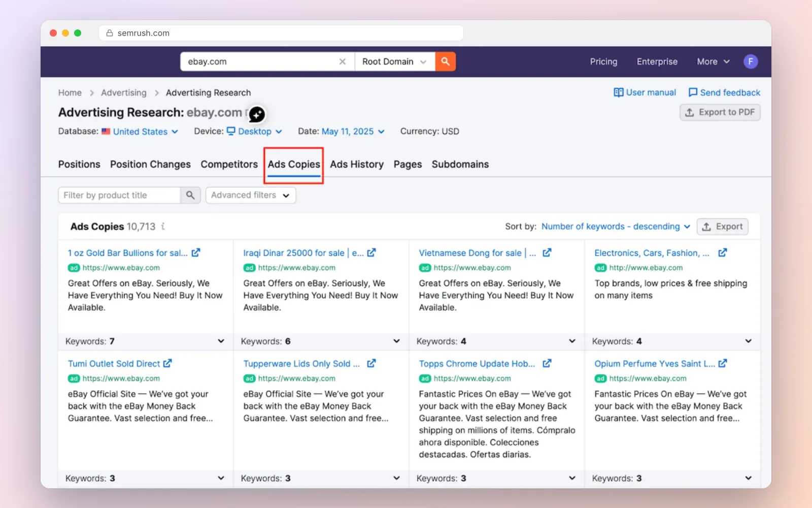Image resolution: width=812 pixels, height=508 pixels.
Task: Switch to the Ads History tab
Action: (x=357, y=164)
